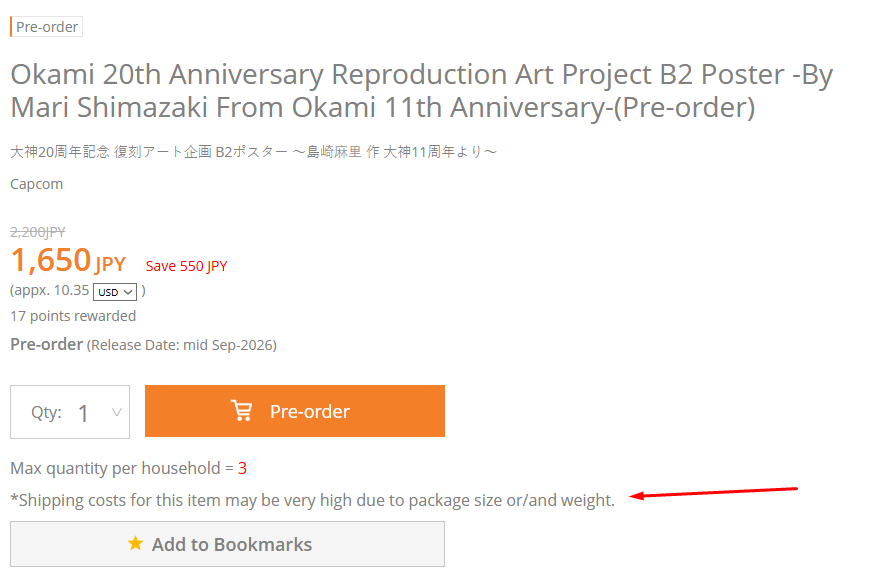Click the Save 550 JPY label

pyautogui.click(x=186, y=266)
